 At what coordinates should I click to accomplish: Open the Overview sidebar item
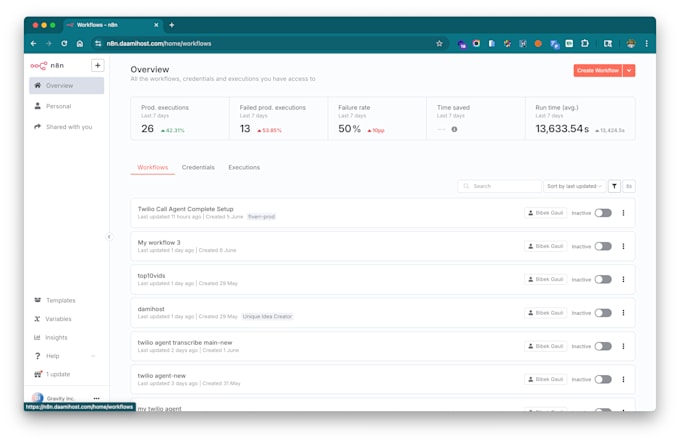tap(66, 85)
